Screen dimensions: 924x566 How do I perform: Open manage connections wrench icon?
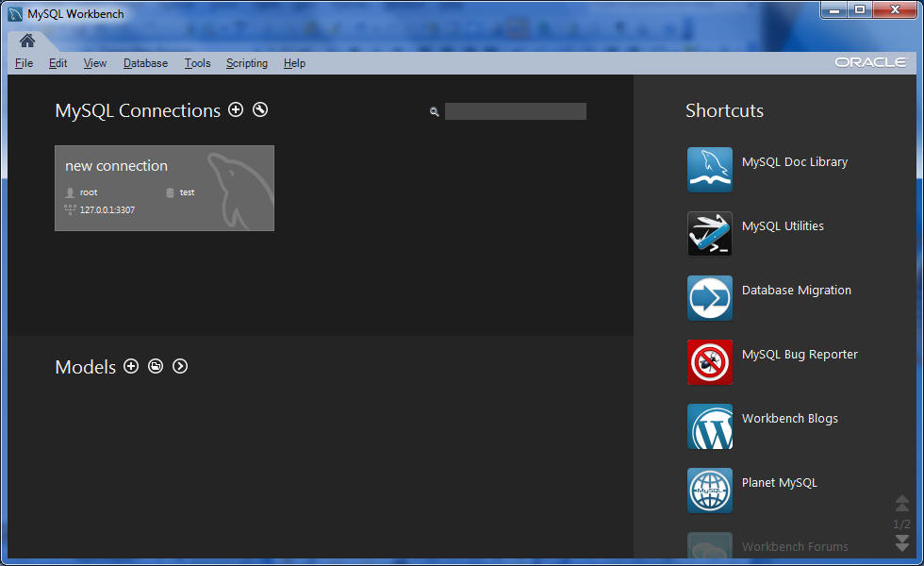(x=260, y=109)
